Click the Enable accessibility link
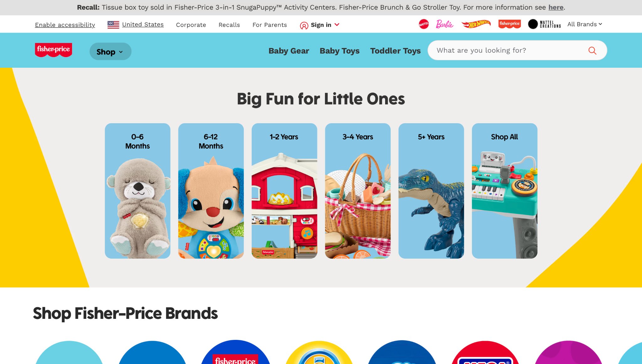Image resolution: width=642 pixels, height=364 pixels. pos(65,25)
